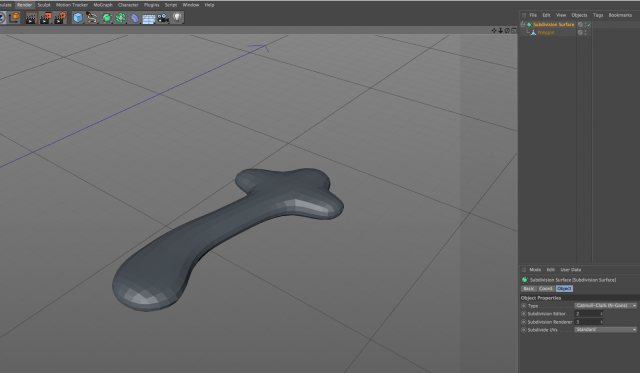This screenshot has height=373, width=640.
Task: Open the Character menu
Action: tap(128, 5)
